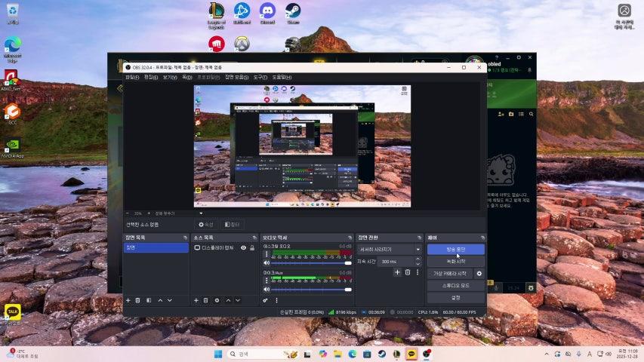The width and height of the screenshot is (644, 362).
Task: Mute the Mic/Aux speaker icon
Action: [267, 289]
